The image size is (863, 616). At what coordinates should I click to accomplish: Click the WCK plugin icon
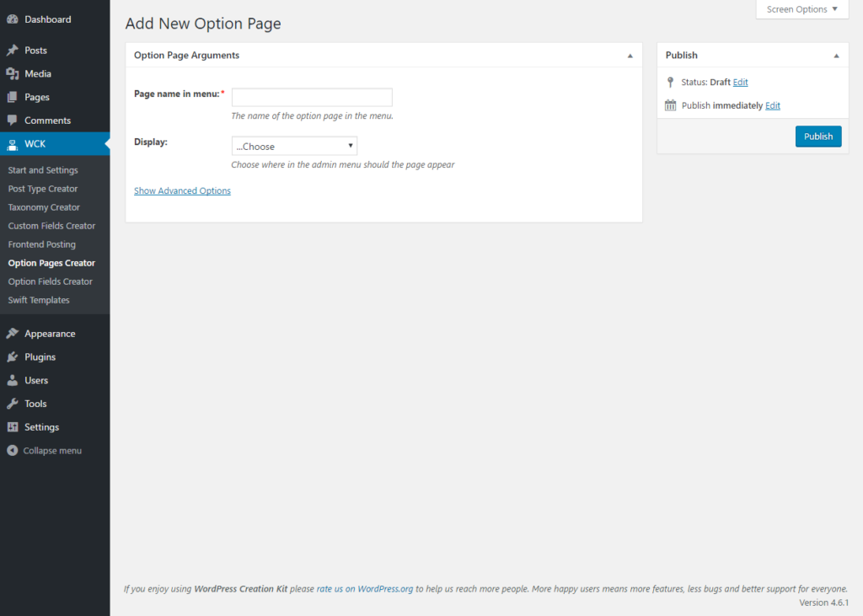point(13,144)
